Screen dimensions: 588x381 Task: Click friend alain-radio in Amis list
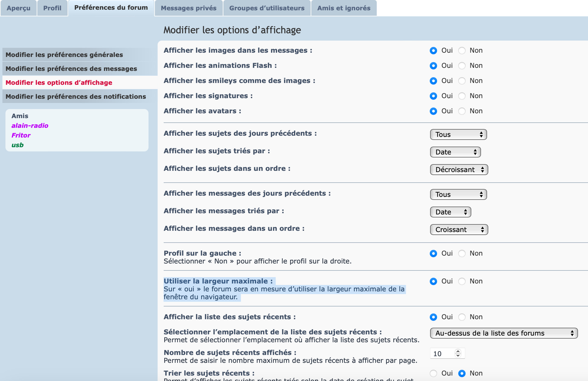click(30, 126)
